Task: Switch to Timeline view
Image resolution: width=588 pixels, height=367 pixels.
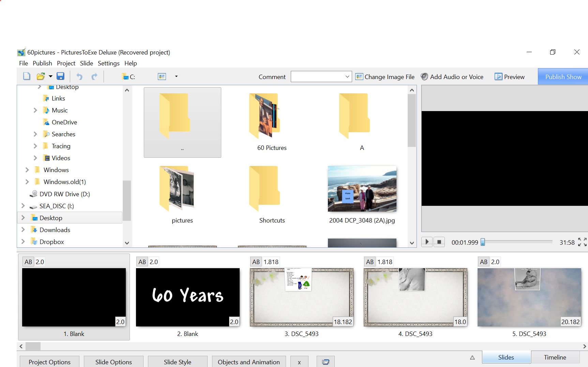Action: (555, 357)
